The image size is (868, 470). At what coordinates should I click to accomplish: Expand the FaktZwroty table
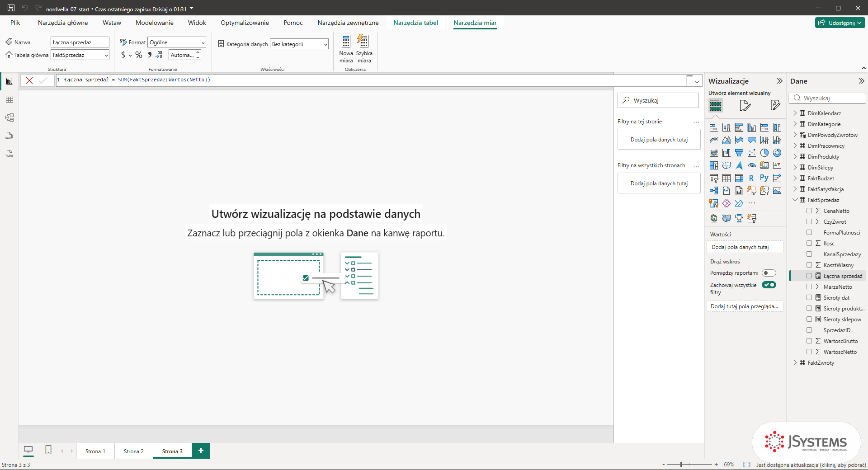[x=795, y=362]
